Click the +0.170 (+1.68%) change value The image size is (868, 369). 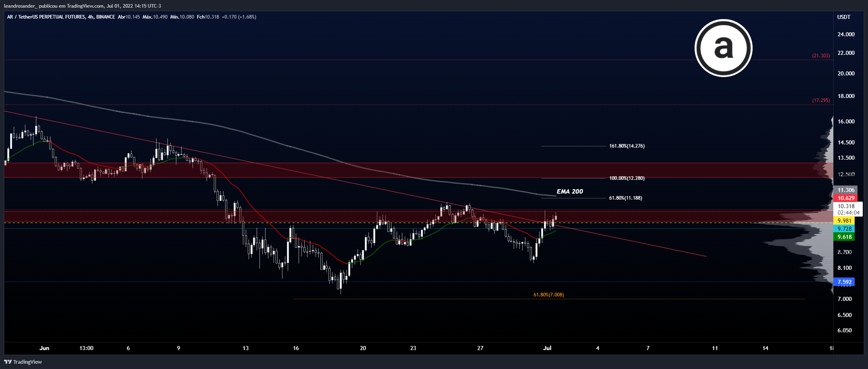[x=239, y=17]
